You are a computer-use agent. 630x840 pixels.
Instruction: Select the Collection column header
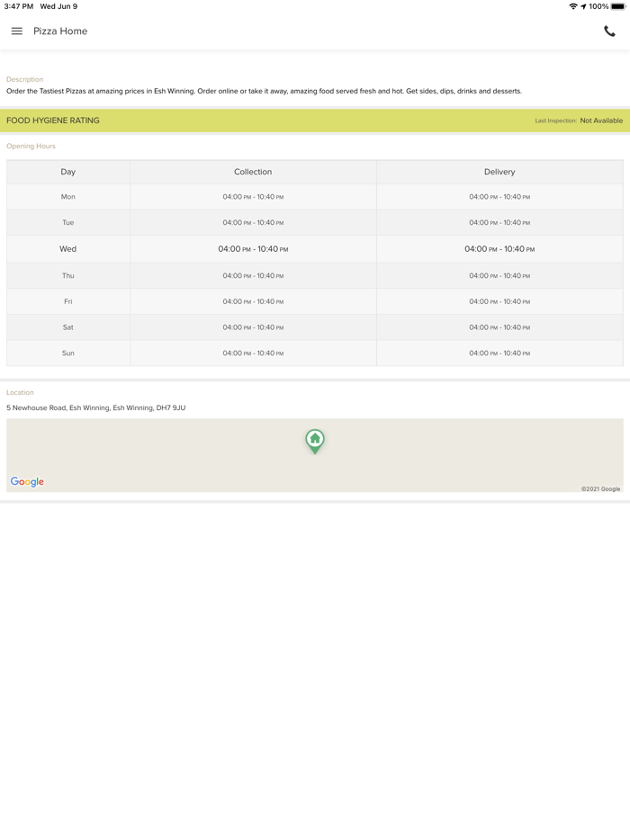tap(253, 172)
